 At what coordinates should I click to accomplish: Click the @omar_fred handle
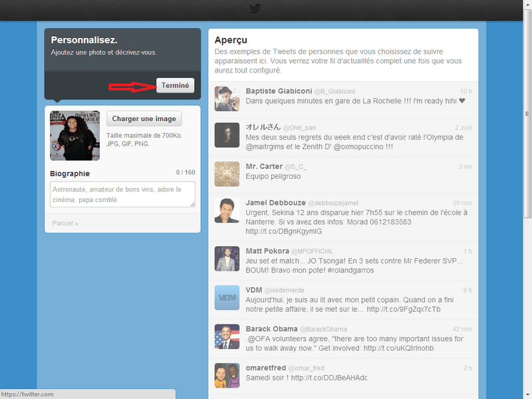tap(306, 368)
